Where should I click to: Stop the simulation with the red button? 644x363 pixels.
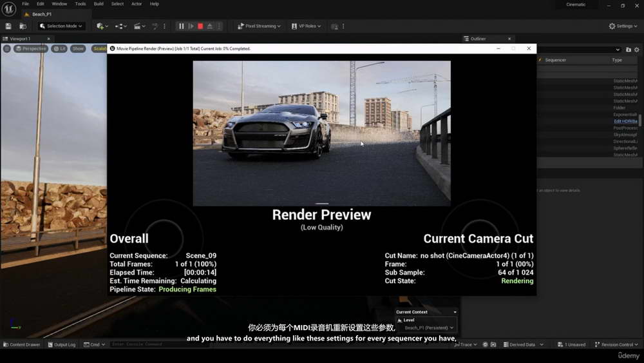(200, 26)
